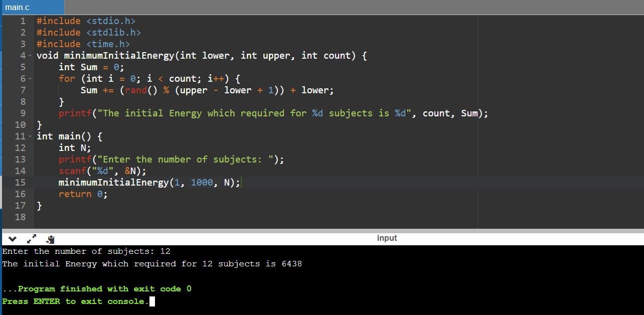644x315 pixels.
Task: Click on the stdlib.h include line
Action: [88, 33]
